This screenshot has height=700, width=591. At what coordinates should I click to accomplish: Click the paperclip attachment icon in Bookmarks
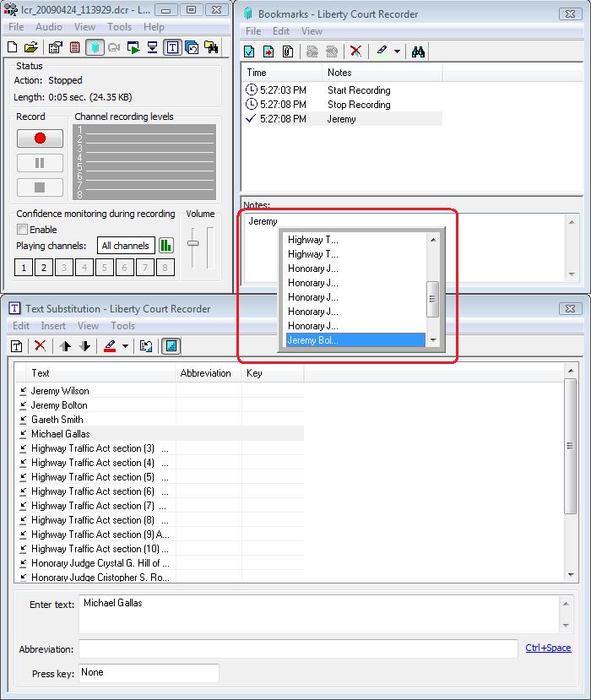(x=287, y=52)
